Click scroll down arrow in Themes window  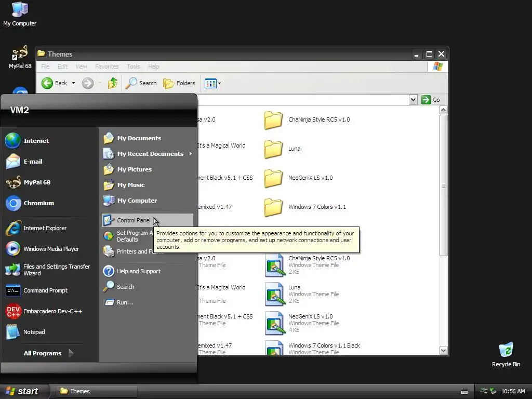coord(443,351)
